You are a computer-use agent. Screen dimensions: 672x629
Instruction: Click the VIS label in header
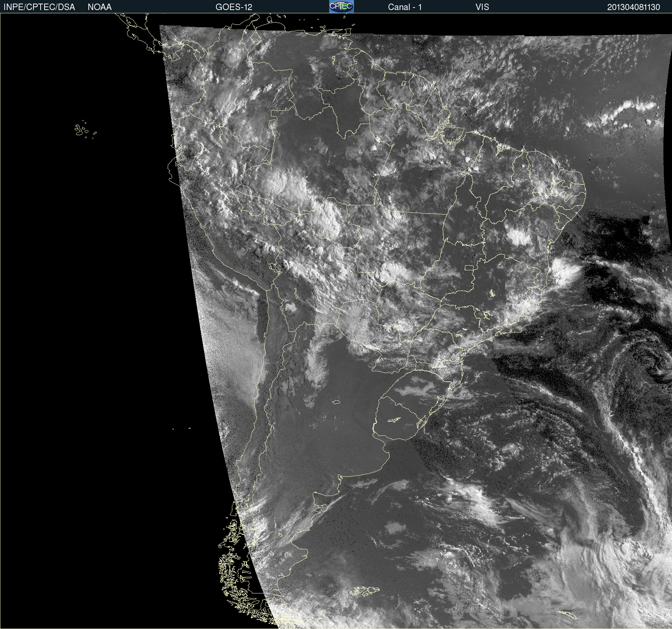click(x=482, y=7)
